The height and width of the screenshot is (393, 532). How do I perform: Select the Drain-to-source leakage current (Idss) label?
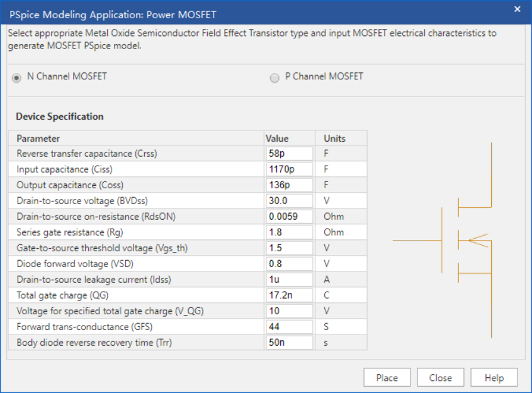tap(94, 279)
